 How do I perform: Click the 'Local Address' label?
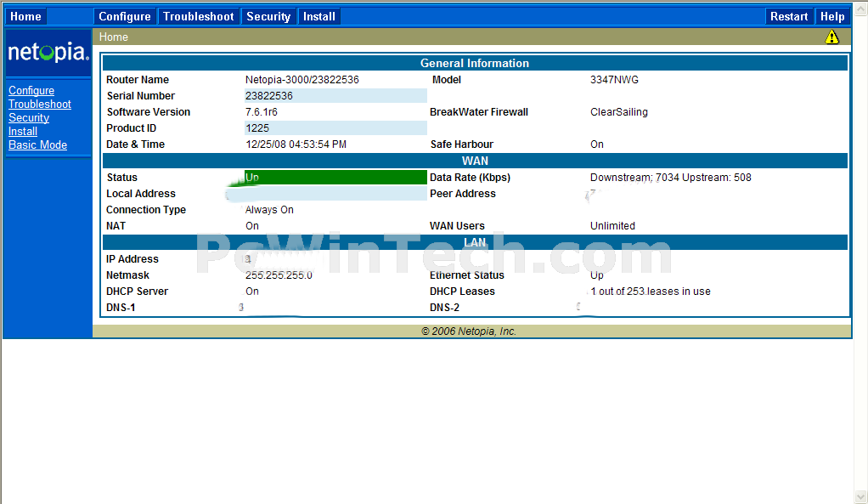(x=141, y=194)
